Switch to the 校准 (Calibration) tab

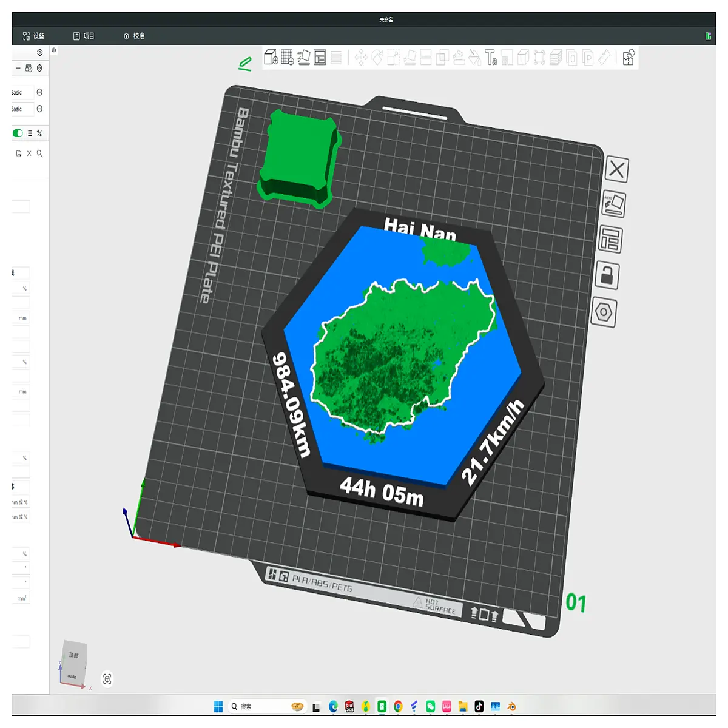(134, 36)
